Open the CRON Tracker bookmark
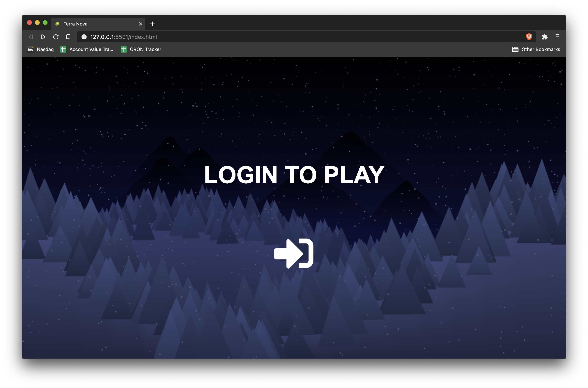The image size is (588, 388). (141, 49)
